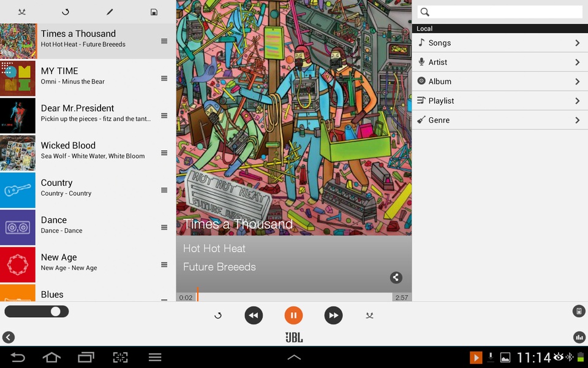Screen dimensions: 588x368
Task: Play the song Dear Mr.President
Action: click(x=88, y=115)
